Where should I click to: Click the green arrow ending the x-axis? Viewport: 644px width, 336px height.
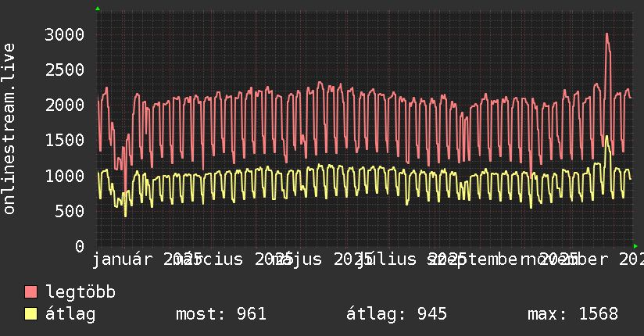click(x=635, y=246)
